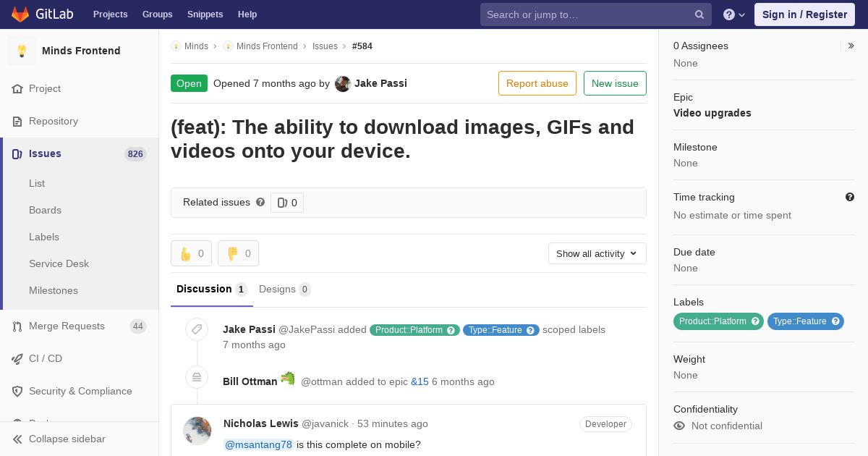Click the Repository file icon in sidebar
868x456 pixels.
17,121
